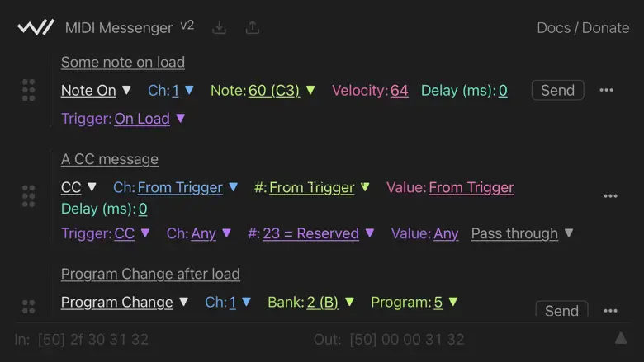
Task: Click the v2 version label
Action: coord(187,25)
